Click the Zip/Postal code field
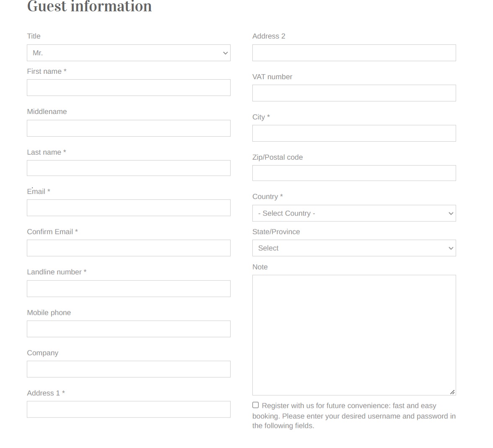 (x=354, y=173)
